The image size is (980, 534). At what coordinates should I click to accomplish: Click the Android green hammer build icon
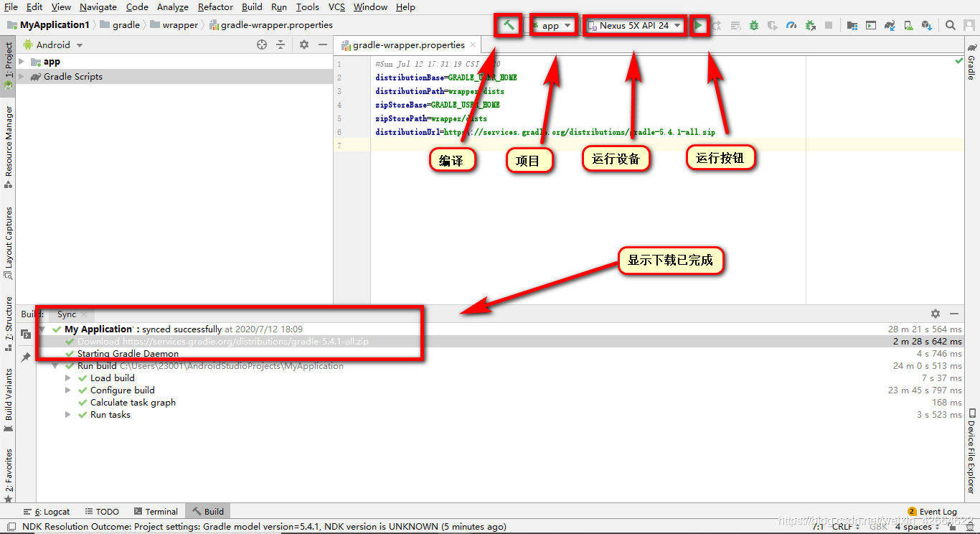tap(507, 25)
